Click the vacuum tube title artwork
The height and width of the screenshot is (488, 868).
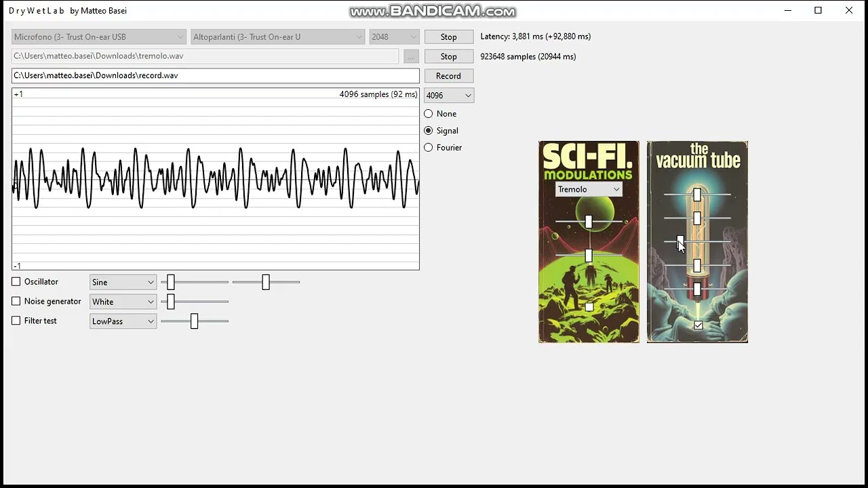click(698, 155)
